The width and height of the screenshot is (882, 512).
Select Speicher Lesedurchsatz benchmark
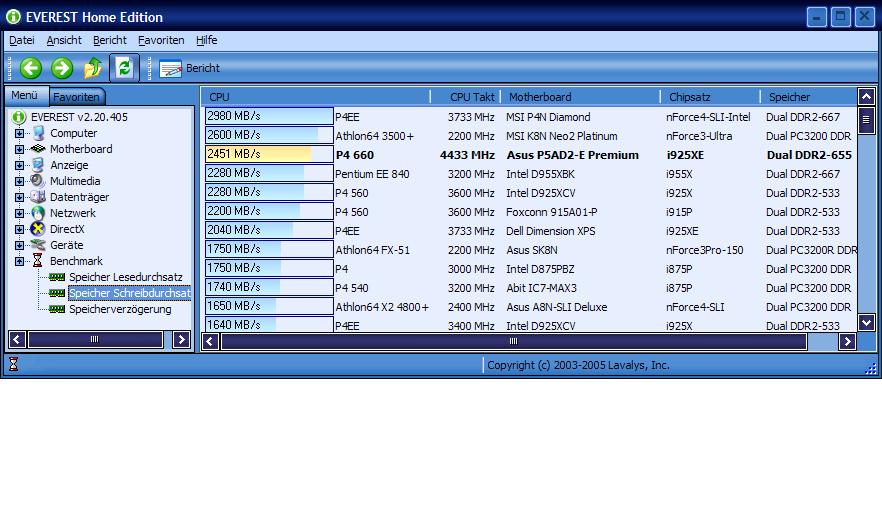[x=125, y=277]
